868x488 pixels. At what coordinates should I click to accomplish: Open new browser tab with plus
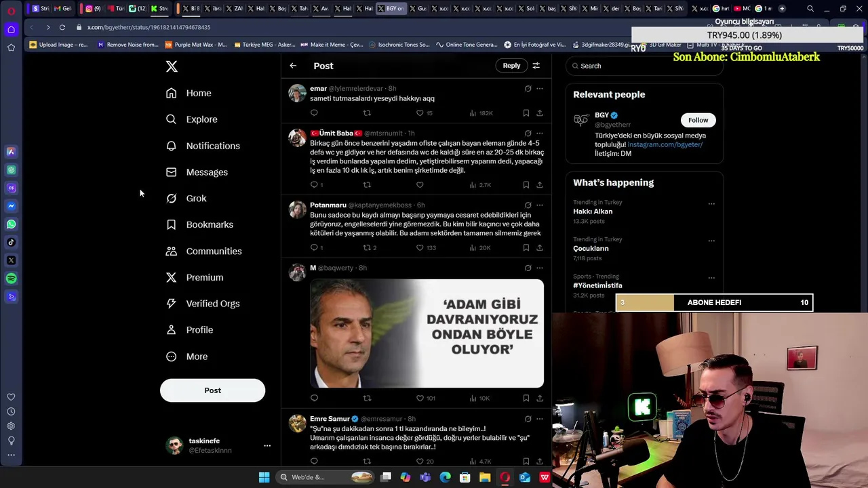tap(782, 8)
